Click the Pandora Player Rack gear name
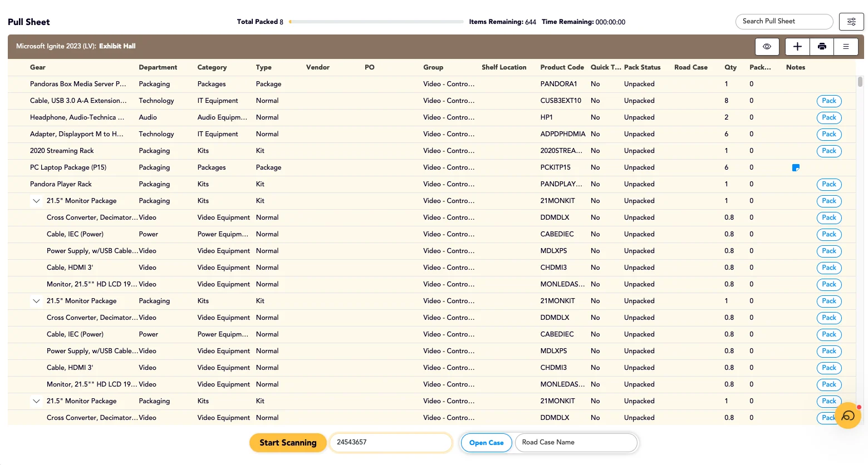This screenshot has width=868, height=465. [61, 184]
